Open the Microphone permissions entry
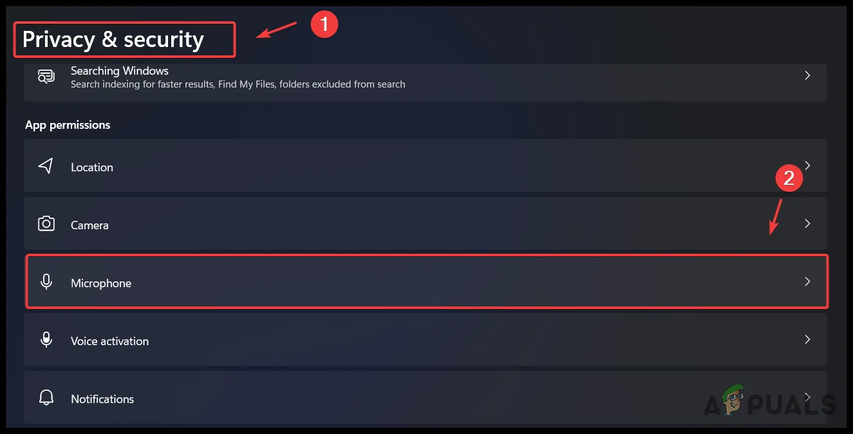Viewport: 853px width, 434px height. 426,282
